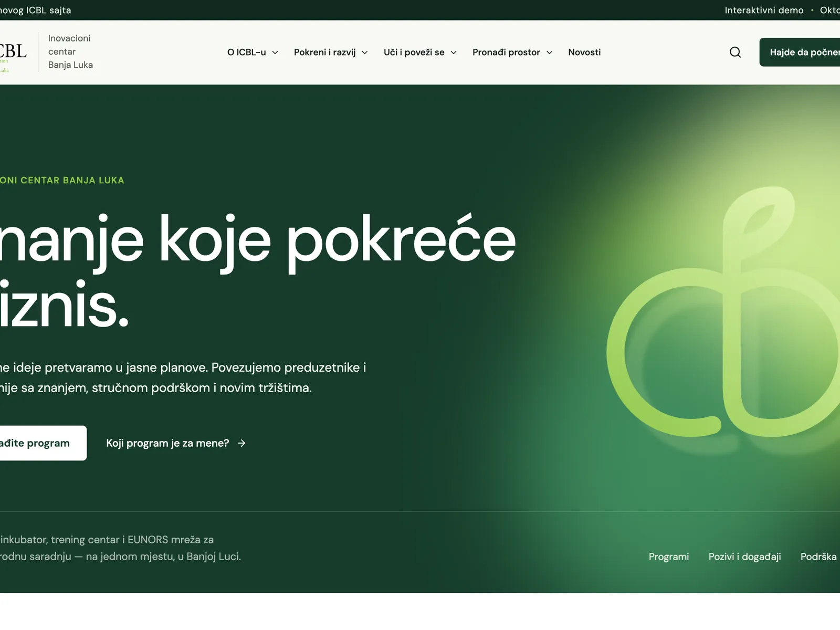Open the 'Pozivi i događaji' link
This screenshot has height=630, width=840.
click(x=744, y=556)
